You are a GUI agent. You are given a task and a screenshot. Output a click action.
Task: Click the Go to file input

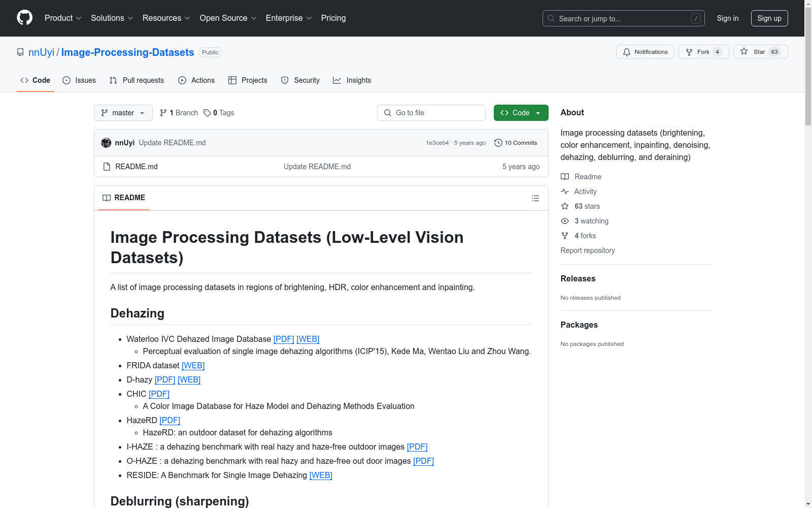tap(431, 113)
